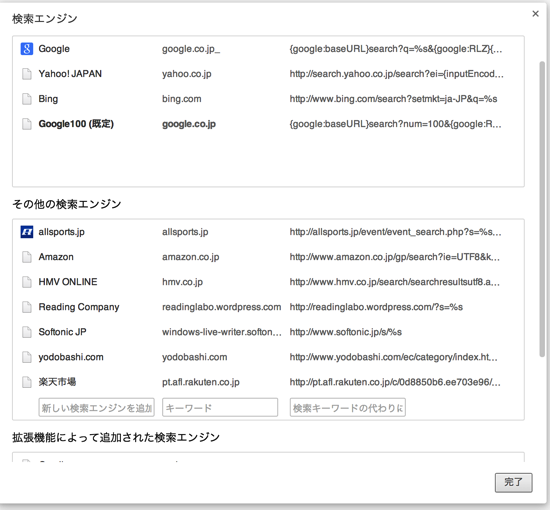Focus the 新しい検索エンジンを追加 field
This screenshot has height=510, width=550.
96,408
